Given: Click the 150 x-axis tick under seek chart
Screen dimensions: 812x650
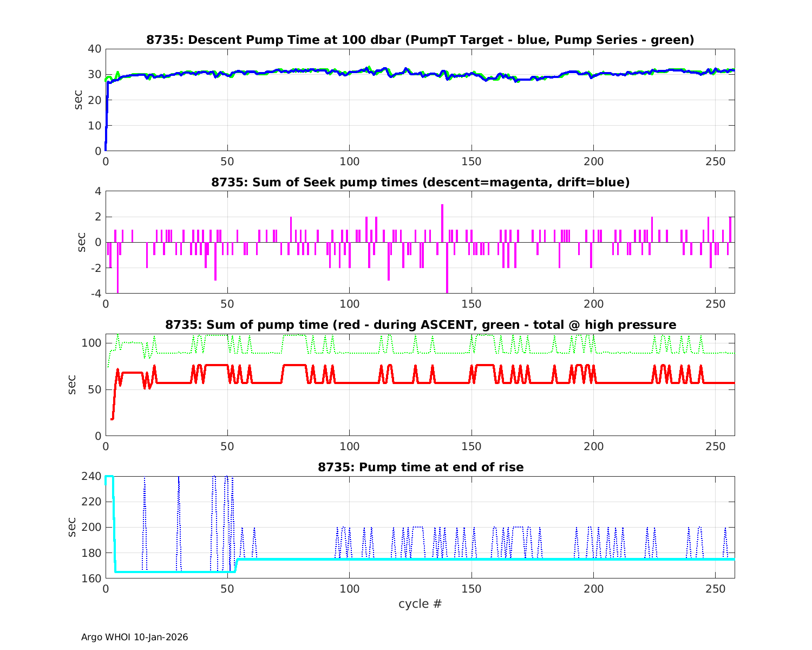Looking at the screenshot, I should coord(472,304).
